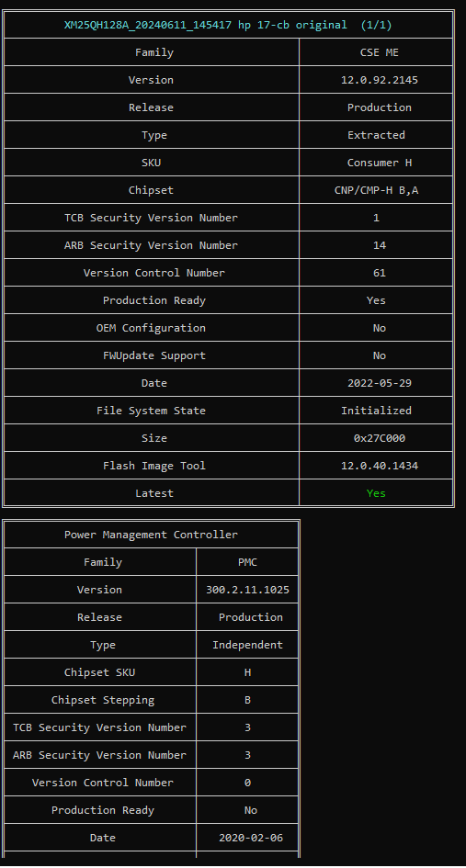Click the Initialized file system state
This screenshot has height=868, width=466.
pyautogui.click(x=376, y=411)
